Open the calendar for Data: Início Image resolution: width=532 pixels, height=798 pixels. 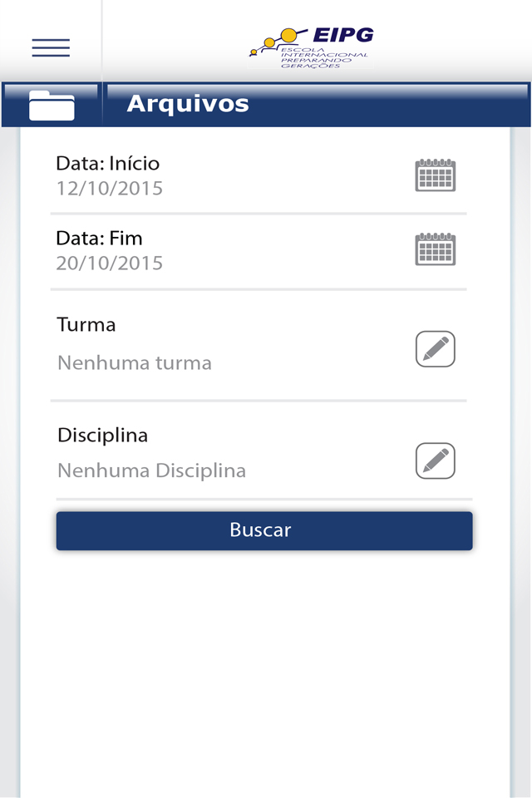436,175
